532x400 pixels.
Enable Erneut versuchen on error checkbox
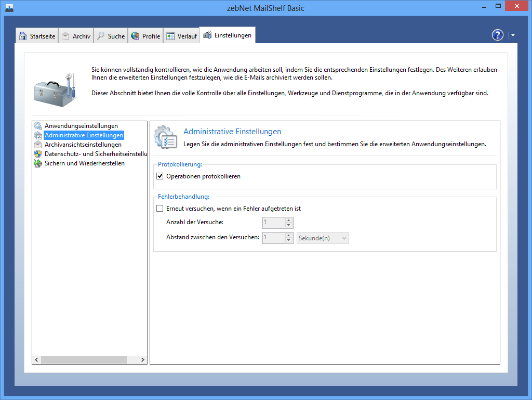click(160, 209)
